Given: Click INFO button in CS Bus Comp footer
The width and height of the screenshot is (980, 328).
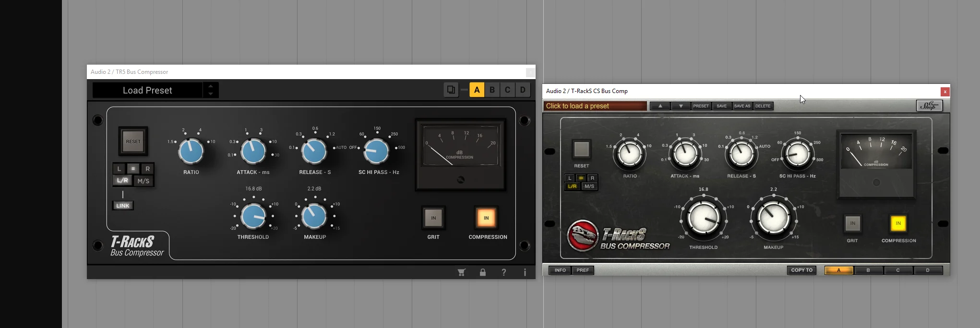Looking at the screenshot, I should [x=560, y=270].
